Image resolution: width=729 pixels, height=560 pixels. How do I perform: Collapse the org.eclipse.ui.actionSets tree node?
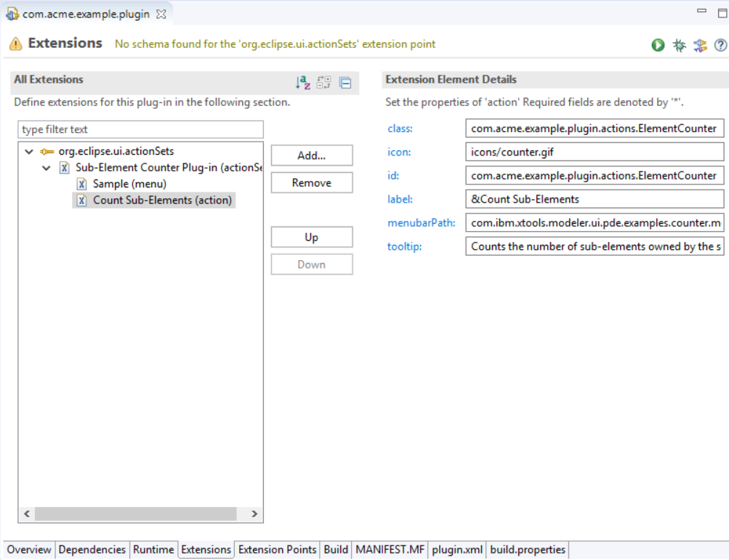click(x=29, y=152)
